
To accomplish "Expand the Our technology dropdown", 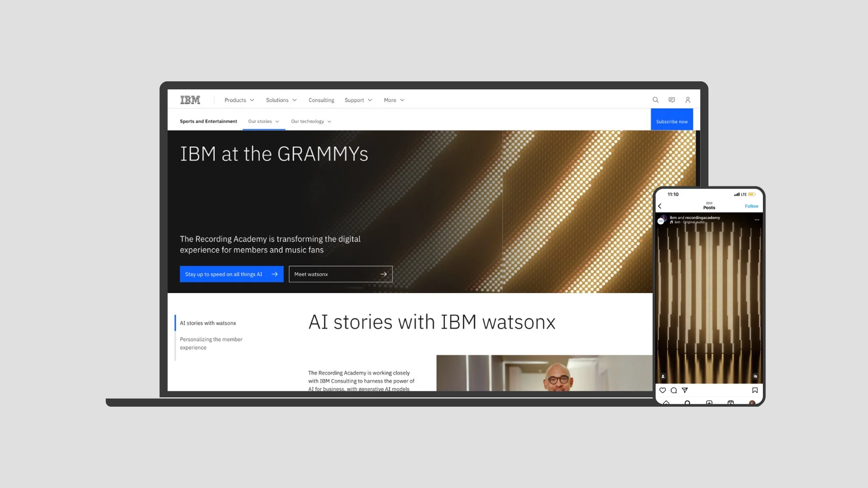I will pyautogui.click(x=311, y=121).
